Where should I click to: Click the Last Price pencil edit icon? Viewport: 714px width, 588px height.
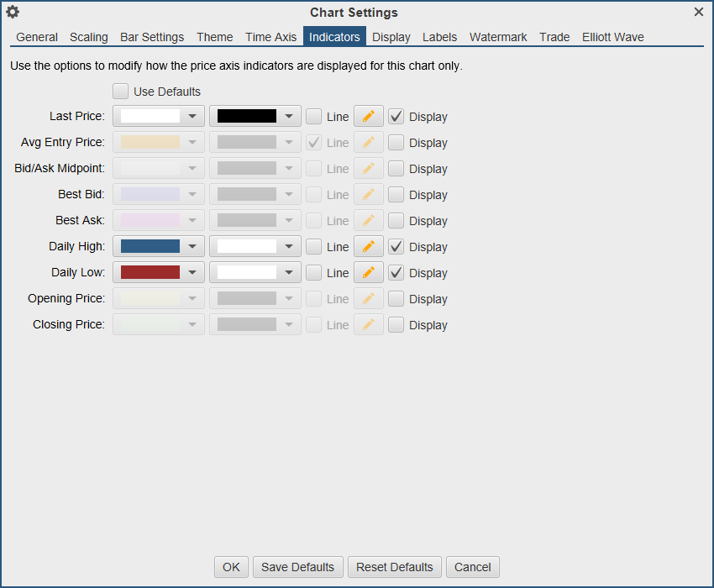(368, 117)
